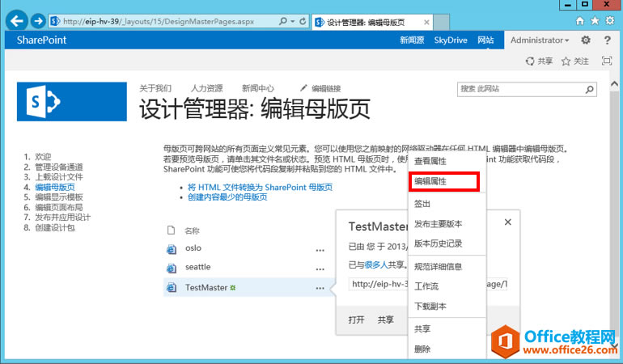Click the seattle file type icon

point(172,269)
